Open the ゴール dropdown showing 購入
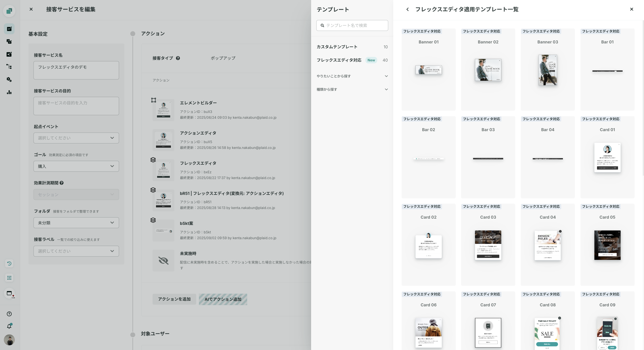 [x=76, y=166]
